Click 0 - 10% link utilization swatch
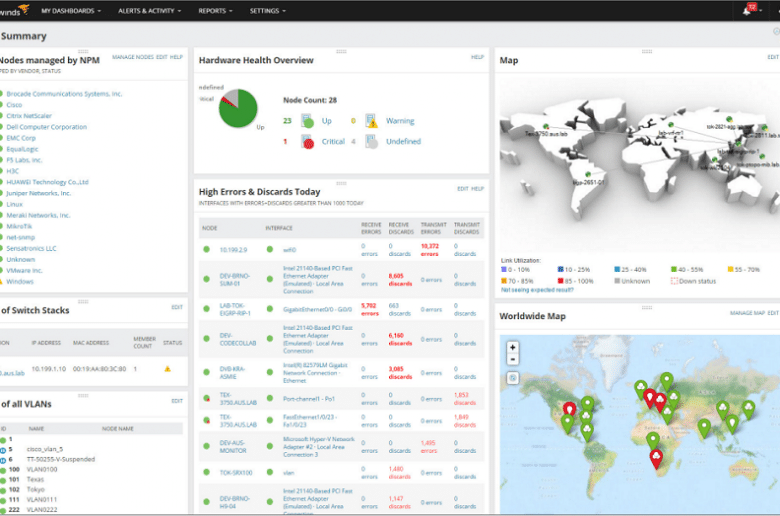This screenshot has height=516, width=780. point(504,269)
